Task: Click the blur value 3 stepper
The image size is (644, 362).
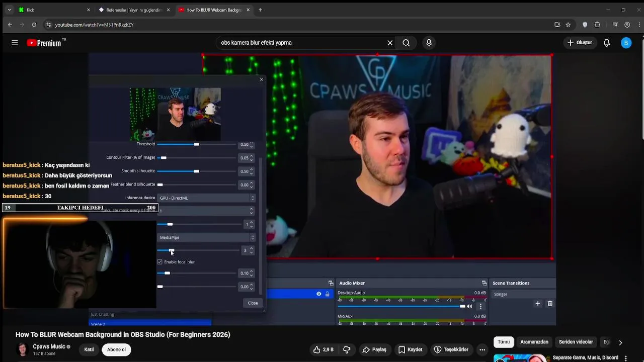Action: (x=252, y=250)
